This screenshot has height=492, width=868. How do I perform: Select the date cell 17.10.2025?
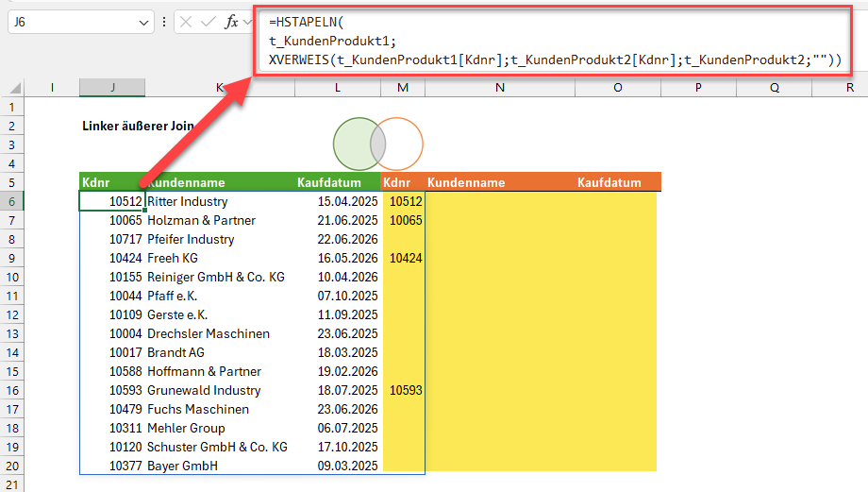click(338, 447)
